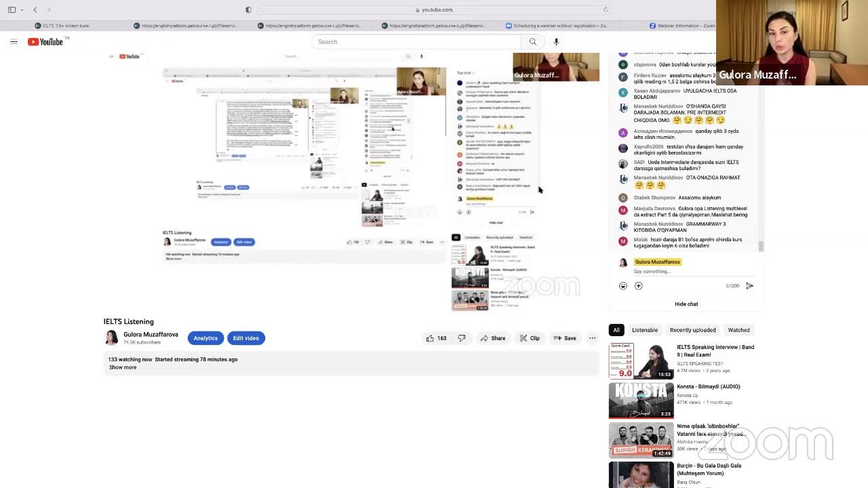Click the 'Konsta - Bilmaydi (AUDIO)' title

[x=709, y=386]
